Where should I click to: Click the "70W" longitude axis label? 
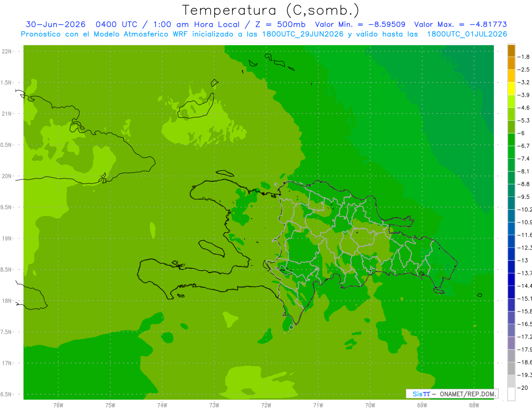(x=370, y=405)
